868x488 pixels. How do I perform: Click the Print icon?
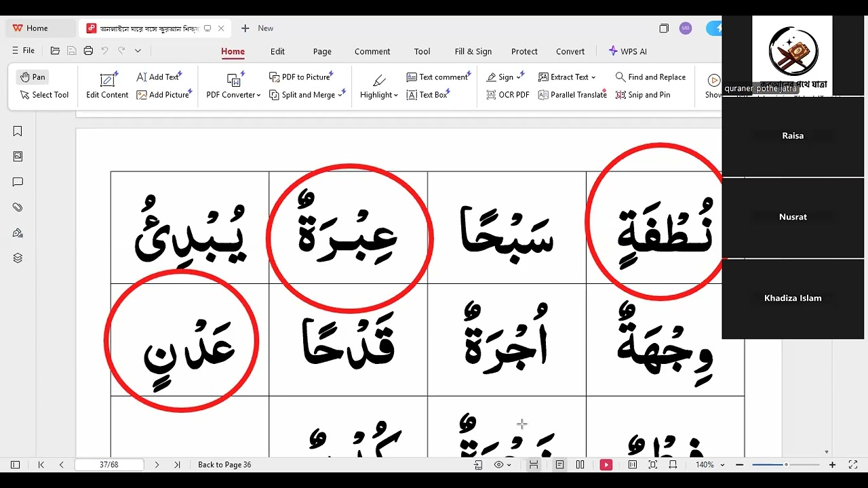(x=88, y=51)
